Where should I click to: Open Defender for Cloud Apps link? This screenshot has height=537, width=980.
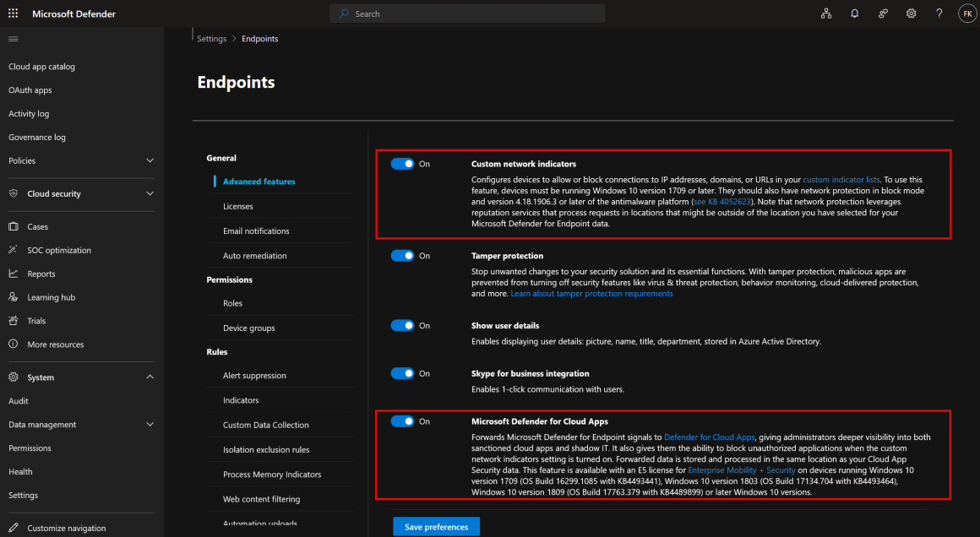pyautogui.click(x=710, y=437)
